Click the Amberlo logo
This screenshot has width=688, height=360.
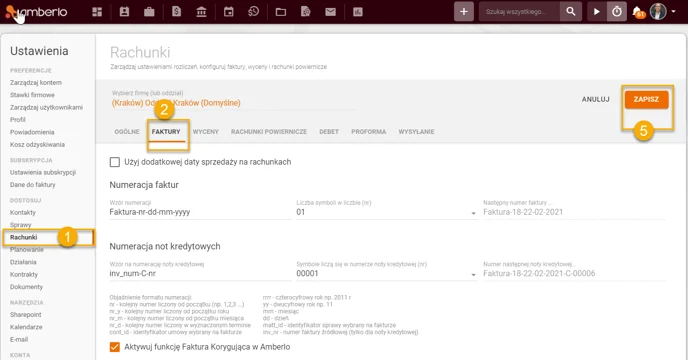pyautogui.click(x=36, y=12)
